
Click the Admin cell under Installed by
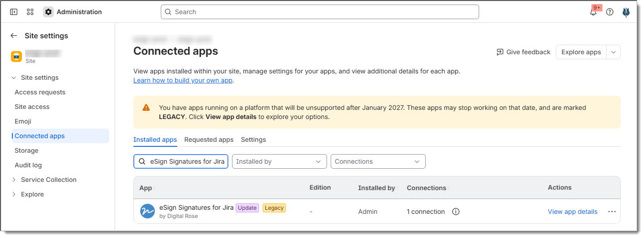(368, 212)
